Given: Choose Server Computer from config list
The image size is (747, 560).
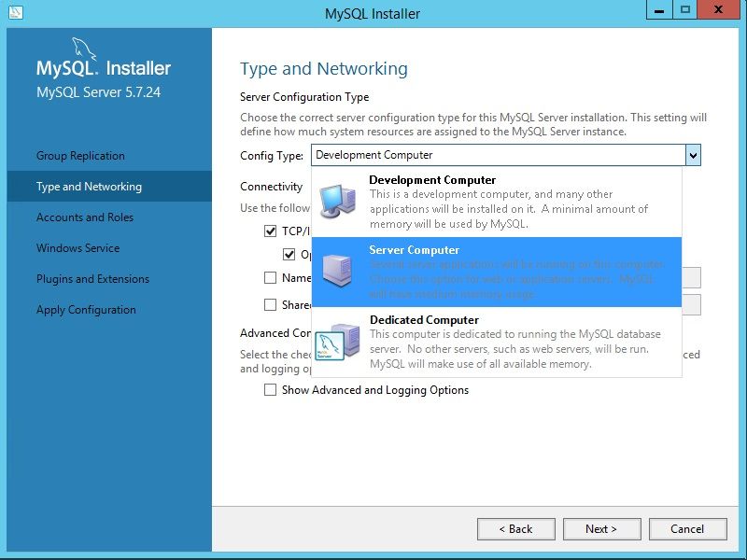Looking at the screenshot, I should [497, 272].
